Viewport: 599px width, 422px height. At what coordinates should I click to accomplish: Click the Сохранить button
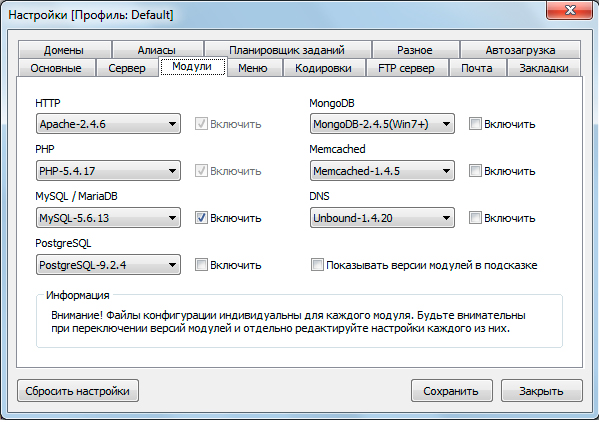451,391
